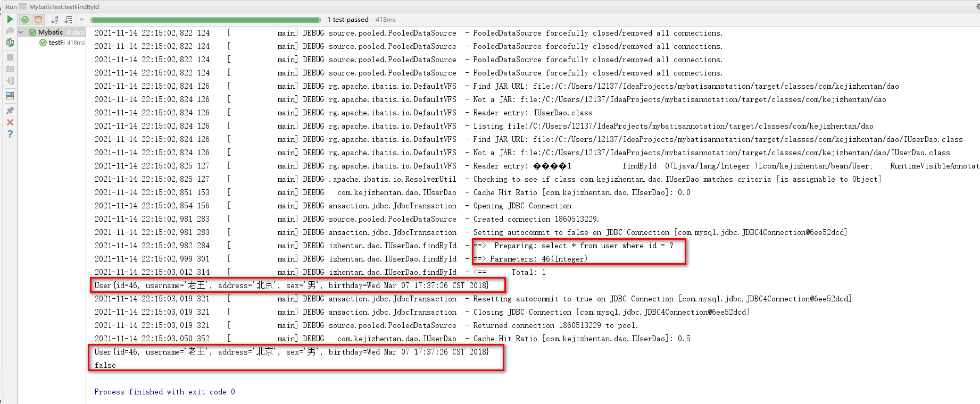Click the Dump Threads camera icon
This screenshot has width=980, height=404.
coord(10,69)
